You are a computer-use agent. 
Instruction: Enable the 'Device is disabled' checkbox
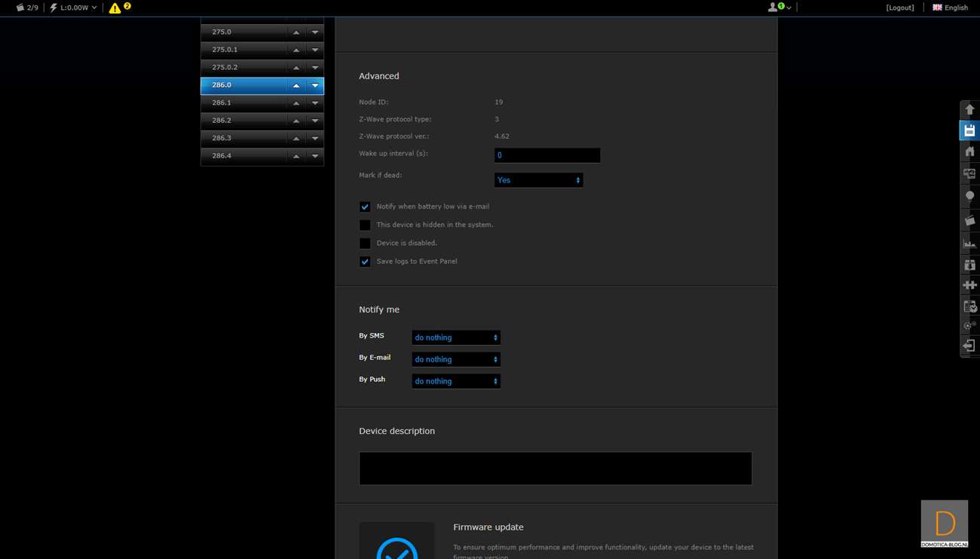click(x=365, y=243)
